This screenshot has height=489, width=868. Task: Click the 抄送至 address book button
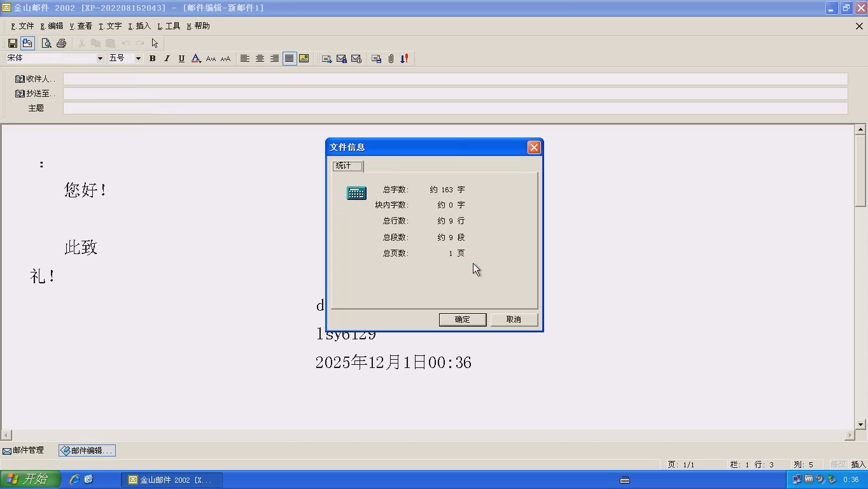35,94
